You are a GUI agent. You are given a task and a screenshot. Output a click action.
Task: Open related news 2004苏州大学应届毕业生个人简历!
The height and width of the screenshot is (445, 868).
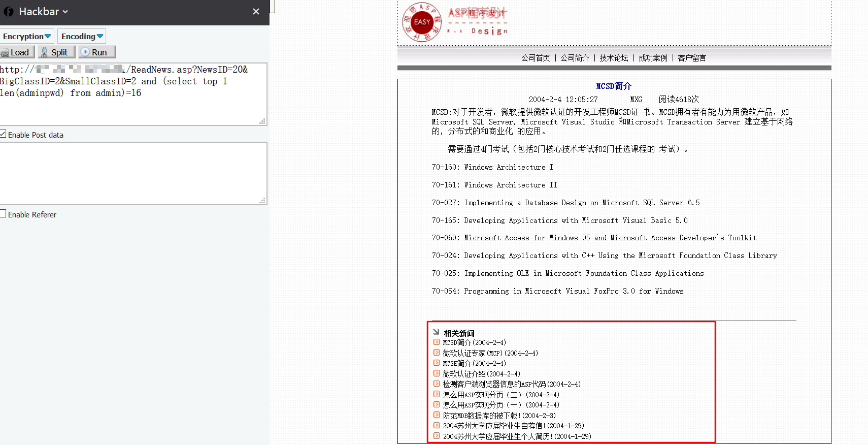click(517, 436)
